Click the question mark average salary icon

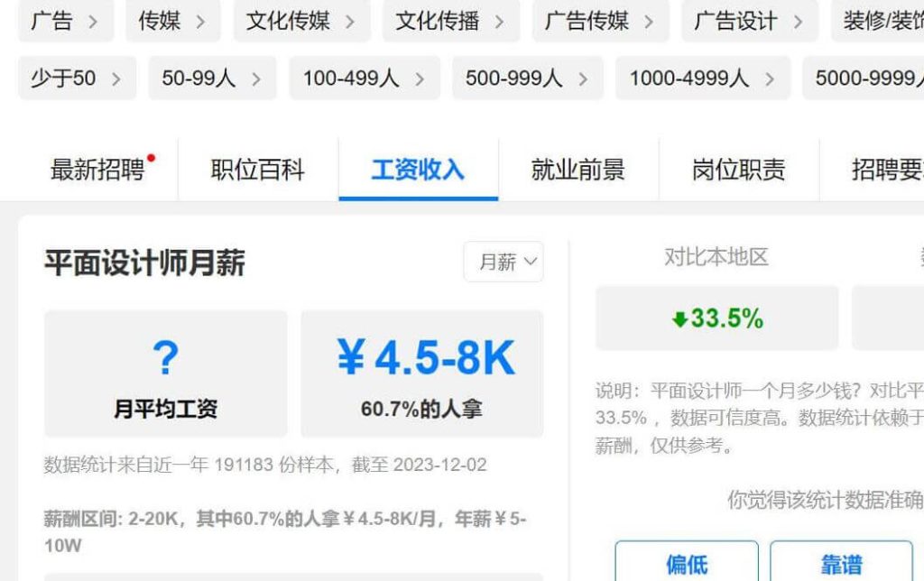click(x=166, y=357)
